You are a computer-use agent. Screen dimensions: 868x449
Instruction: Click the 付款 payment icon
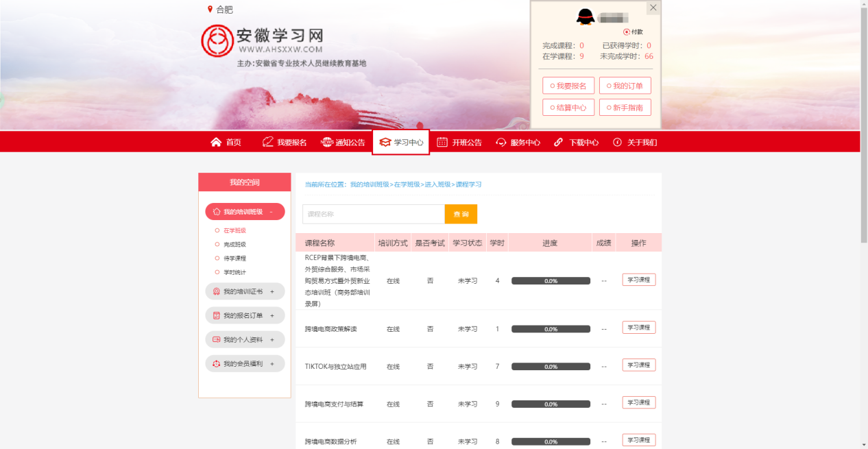coord(627,32)
